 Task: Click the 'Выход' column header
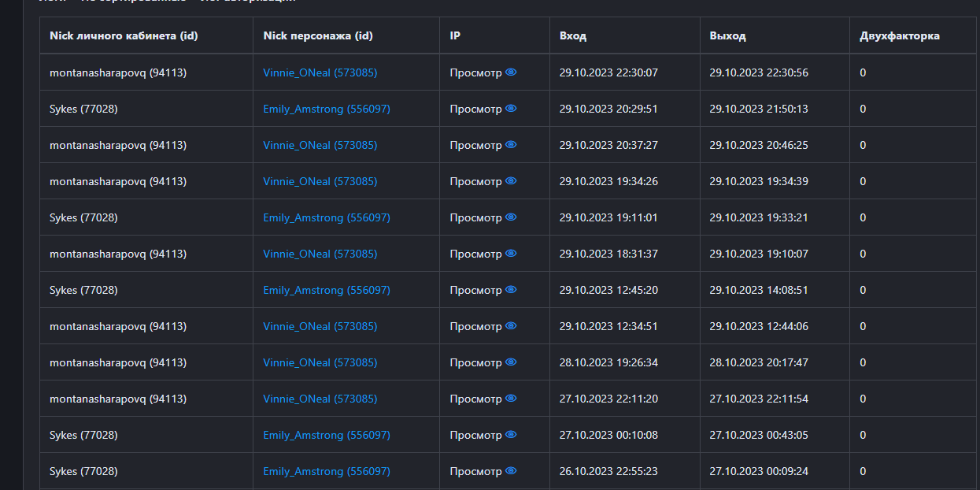coord(727,35)
